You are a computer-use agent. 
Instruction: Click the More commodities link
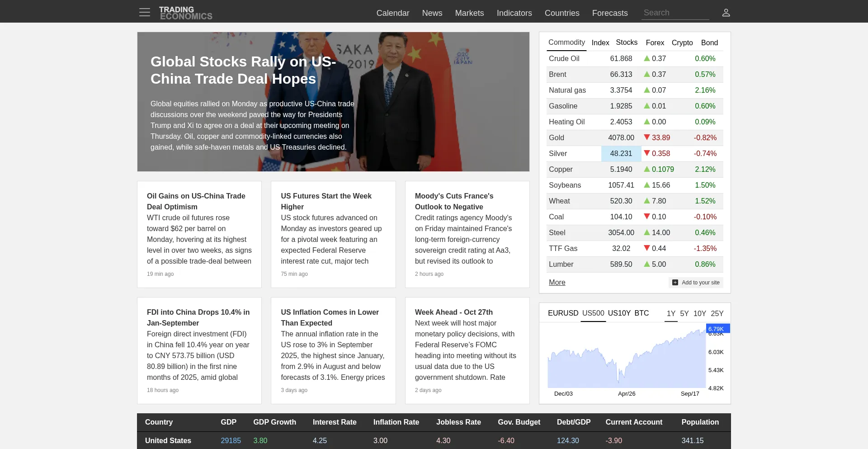[557, 282]
